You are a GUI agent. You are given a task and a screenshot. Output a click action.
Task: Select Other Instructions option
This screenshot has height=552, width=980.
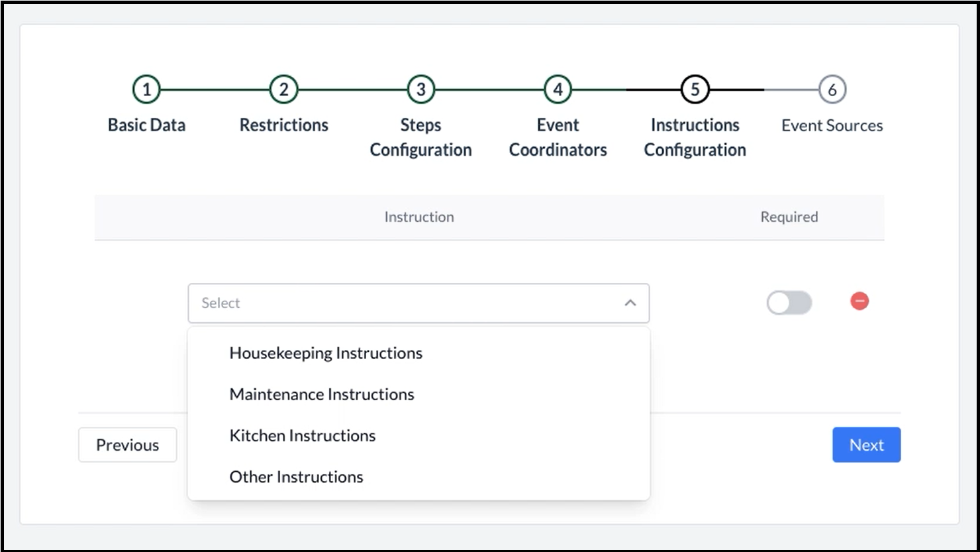tap(296, 476)
